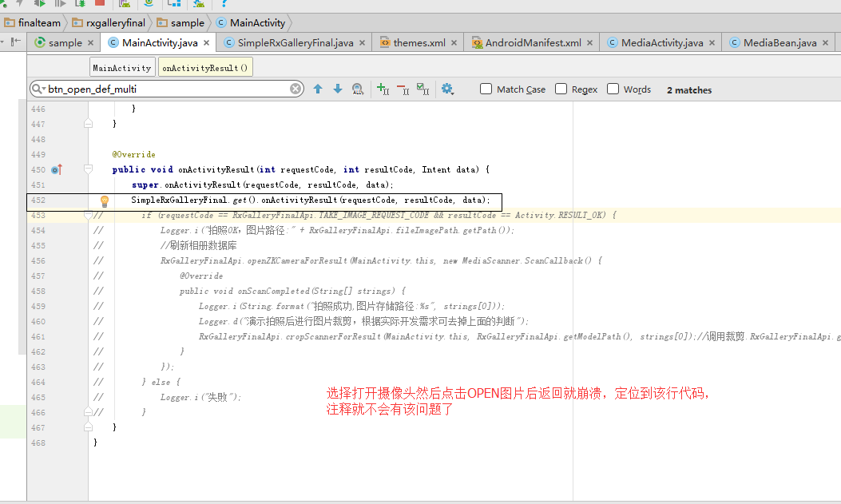The image size is (841, 504).
Task: Open the AVD Manager icon
Action: click(x=125, y=2)
